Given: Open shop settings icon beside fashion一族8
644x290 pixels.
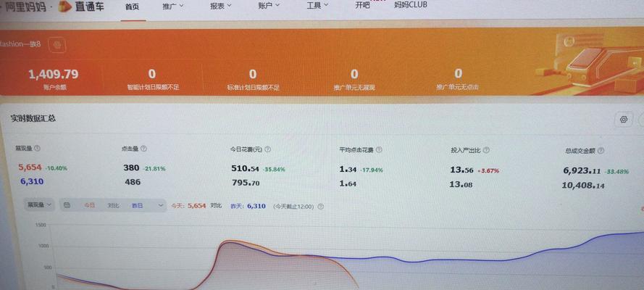Looking at the screenshot, I should (57, 45).
